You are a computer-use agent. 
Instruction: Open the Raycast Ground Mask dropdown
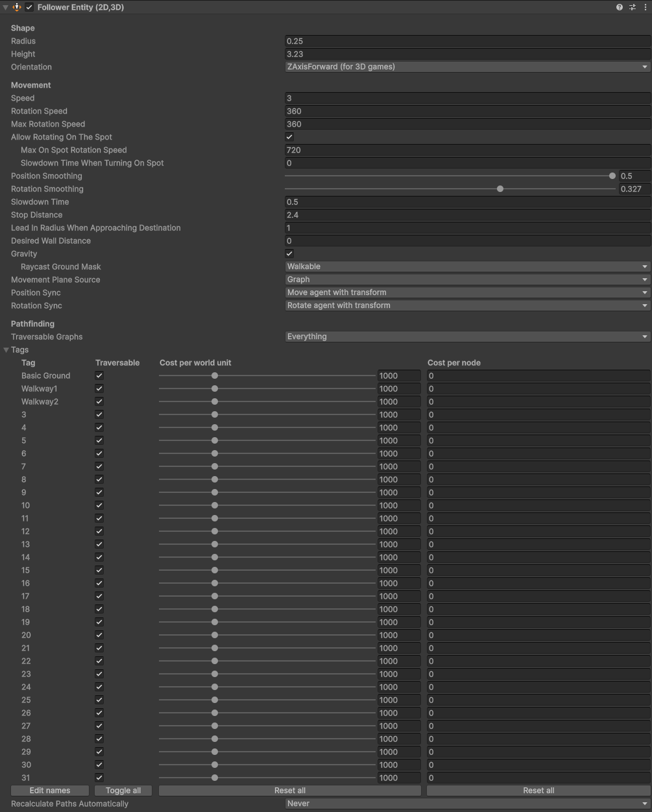pyautogui.click(x=467, y=267)
